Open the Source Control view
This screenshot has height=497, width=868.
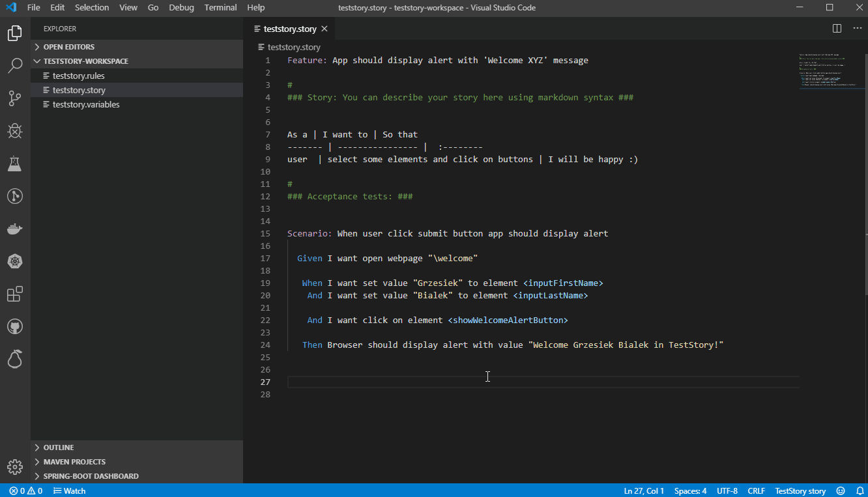coord(15,98)
